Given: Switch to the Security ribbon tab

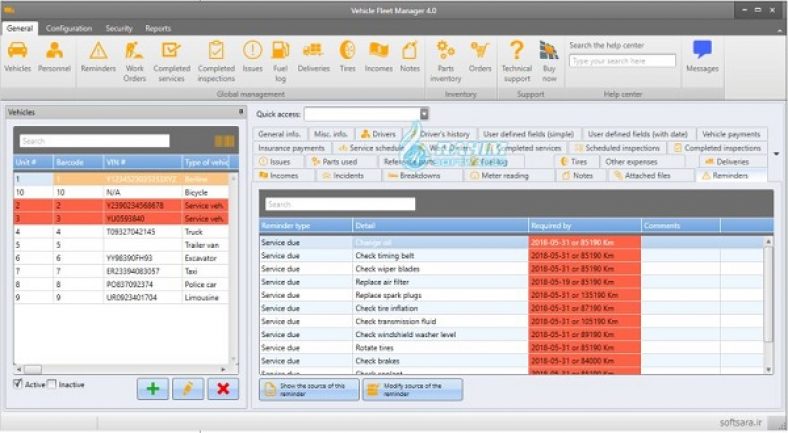Looking at the screenshot, I should pyautogui.click(x=119, y=28).
